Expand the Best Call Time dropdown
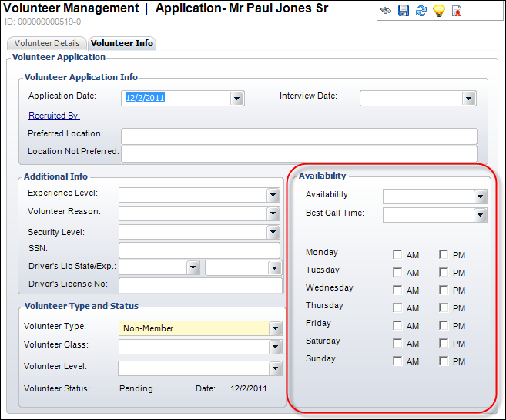Image resolution: width=506 pixels, height=420 pixels. coord(481,216)
